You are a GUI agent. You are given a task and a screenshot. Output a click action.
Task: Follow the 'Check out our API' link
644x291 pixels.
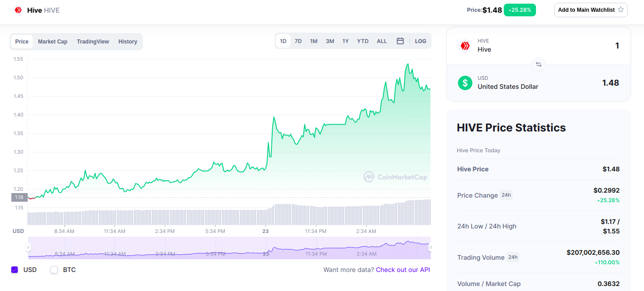(403, 270)
